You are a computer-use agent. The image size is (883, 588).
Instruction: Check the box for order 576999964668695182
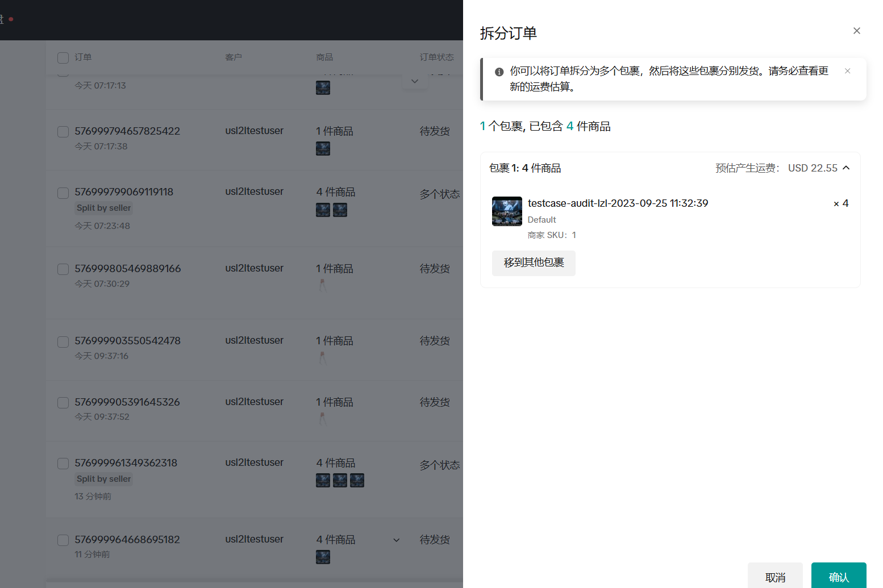pyautogui.click(x=63, y=540)
